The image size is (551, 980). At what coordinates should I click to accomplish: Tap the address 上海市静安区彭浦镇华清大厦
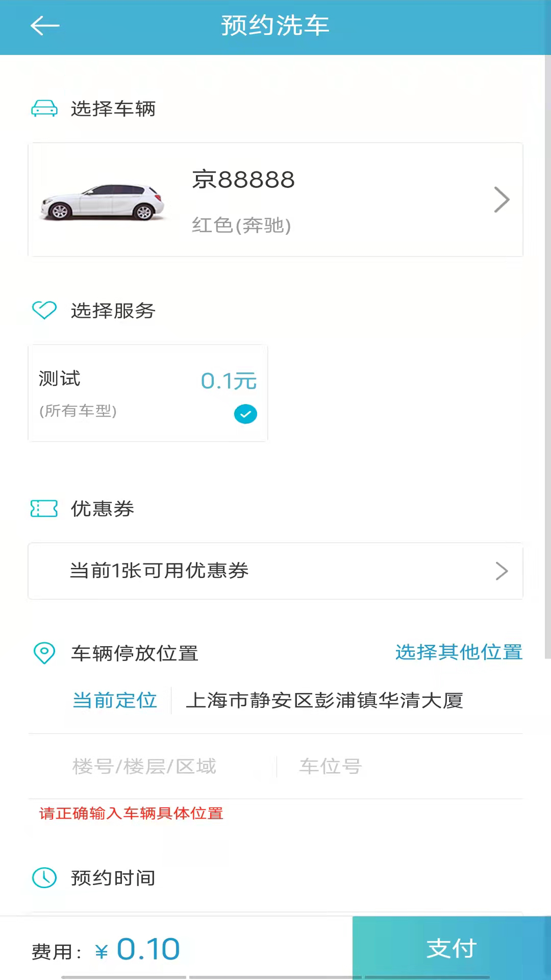(x=324, y=700)
